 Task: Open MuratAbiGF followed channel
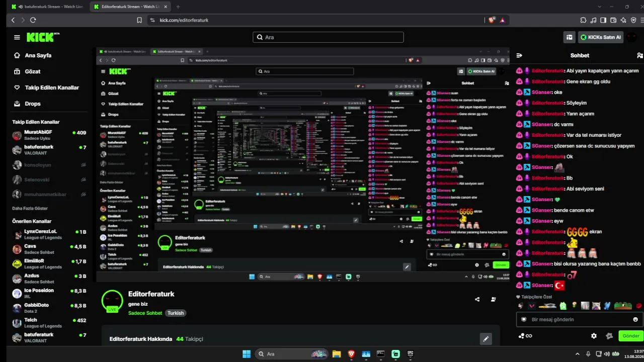pyautogui.click(x=49, y=135)
